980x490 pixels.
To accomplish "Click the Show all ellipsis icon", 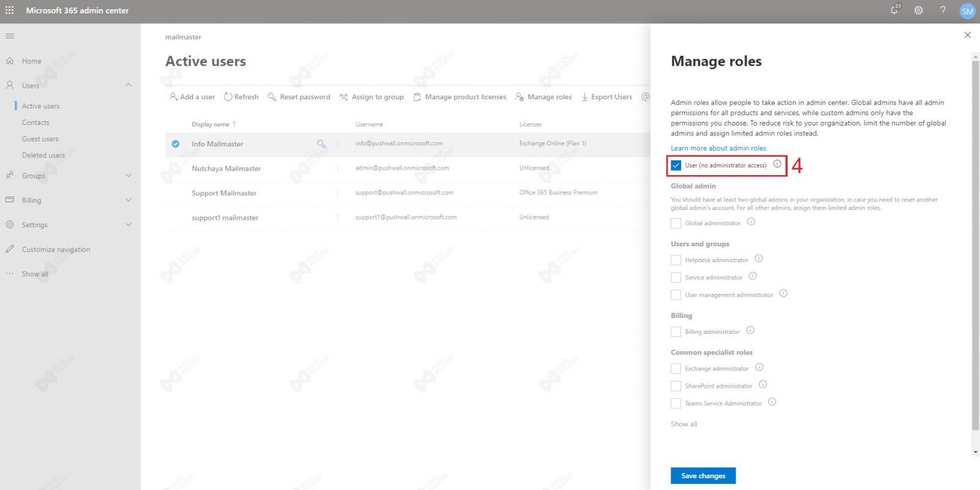I will [10, 274].
